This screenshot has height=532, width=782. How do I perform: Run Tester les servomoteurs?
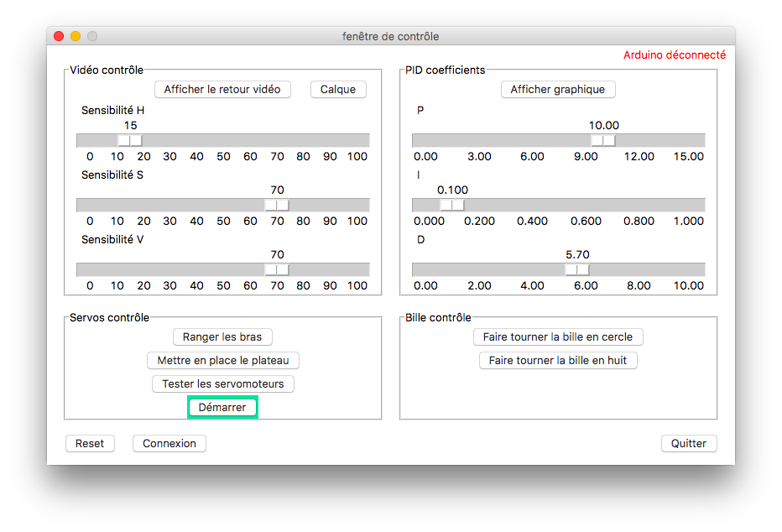pyautogui.click(x=222, y=384)
